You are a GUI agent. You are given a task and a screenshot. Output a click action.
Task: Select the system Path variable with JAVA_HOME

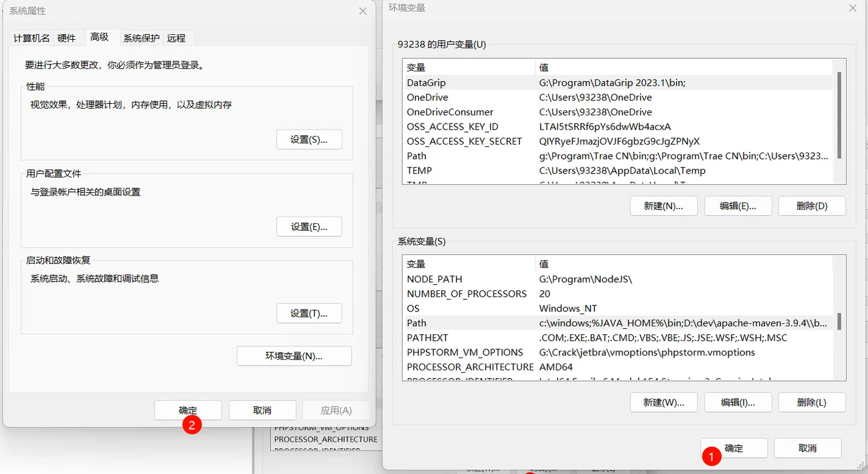coord(617,323)
